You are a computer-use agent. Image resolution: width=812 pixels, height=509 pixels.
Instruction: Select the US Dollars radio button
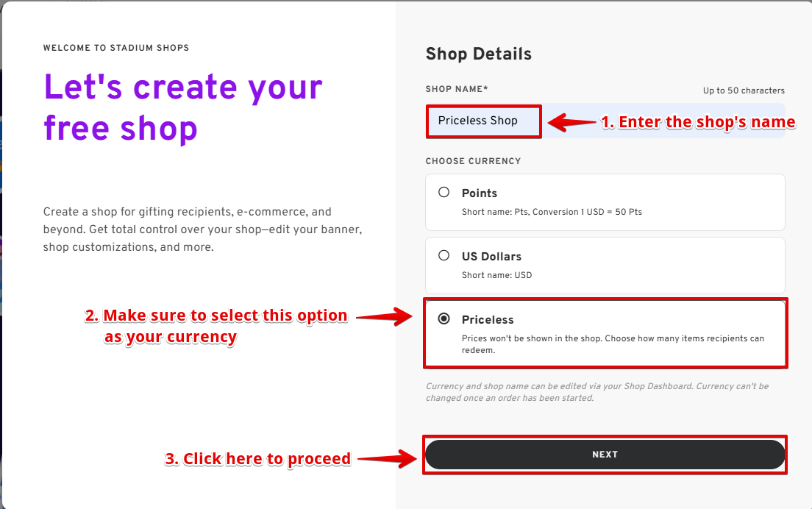click(x=444, y=256)
